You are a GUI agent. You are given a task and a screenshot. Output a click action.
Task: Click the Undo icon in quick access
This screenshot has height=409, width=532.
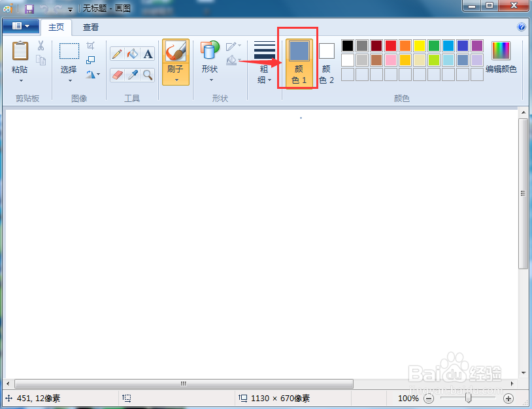tap(44, 8)
